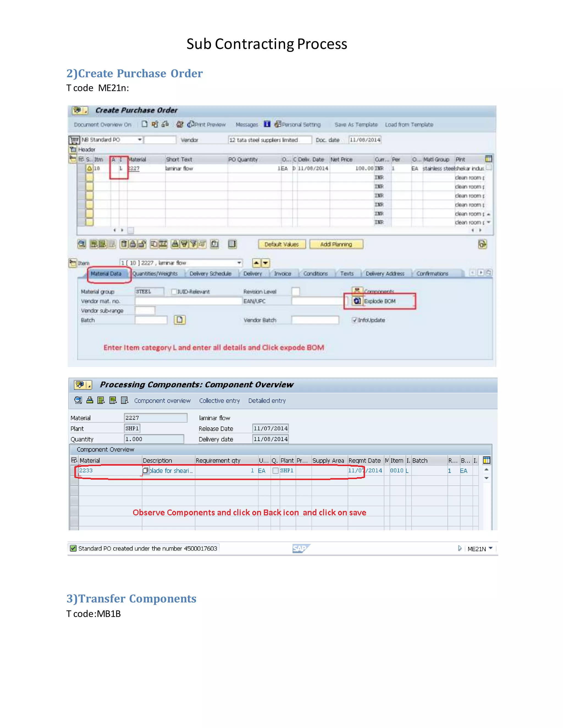Click the Components icon button
Image resolution: width=563 pixels, height=728 pixels.
click(x=357, y=291)
